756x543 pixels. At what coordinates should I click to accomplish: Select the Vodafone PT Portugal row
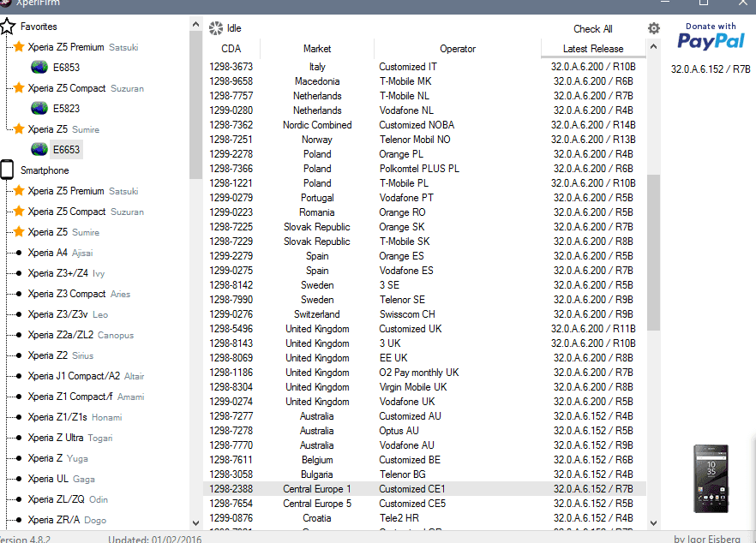[x=424, y=198]
